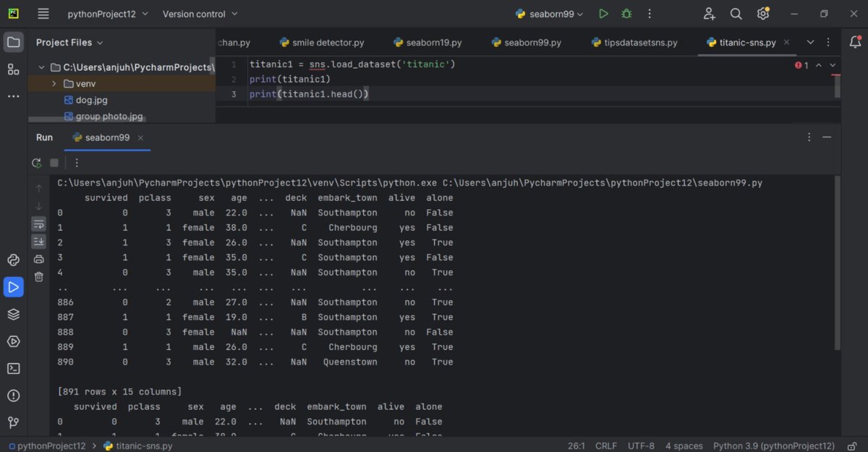
Task: Click the print output icon
Action: [x=39, y=259]
